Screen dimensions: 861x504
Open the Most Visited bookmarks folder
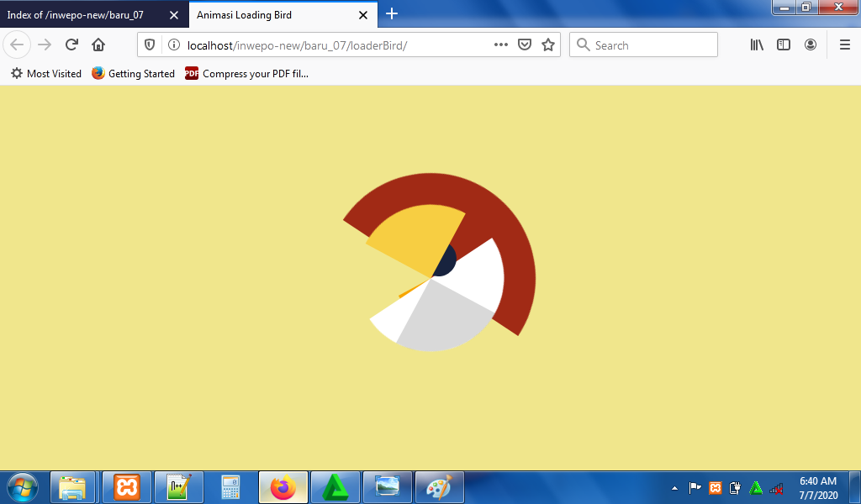click(46, 73)
